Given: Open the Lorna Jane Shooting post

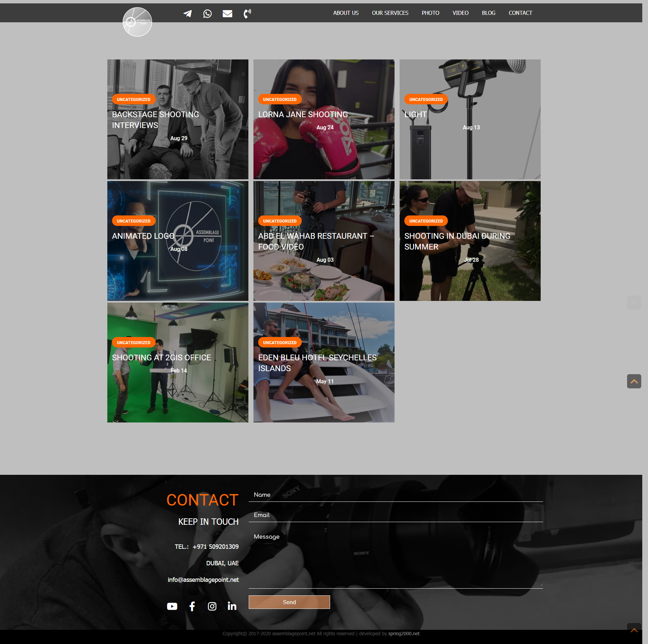Looking at the screenshot, I should tap(303, 114).
